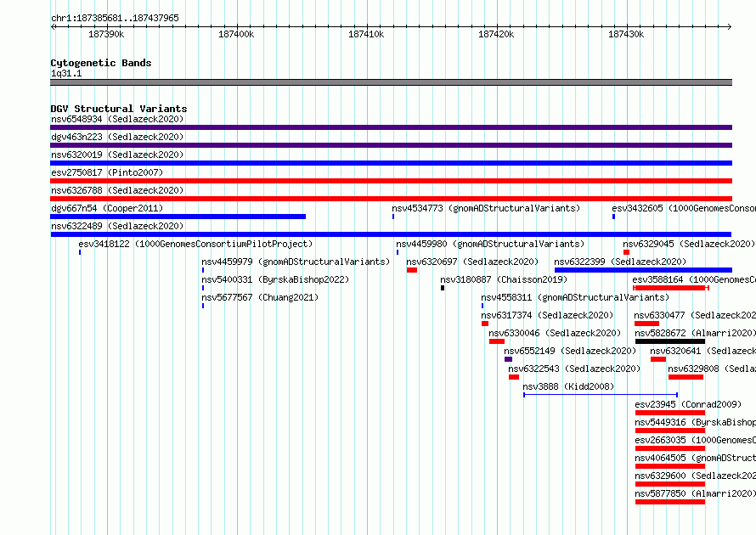The width and height of the screenshot is (756, 535).
Task: Open the nsv6320697 (Sedlazeck2020) label
Action: pyautogui.click(x=472, y=262)
